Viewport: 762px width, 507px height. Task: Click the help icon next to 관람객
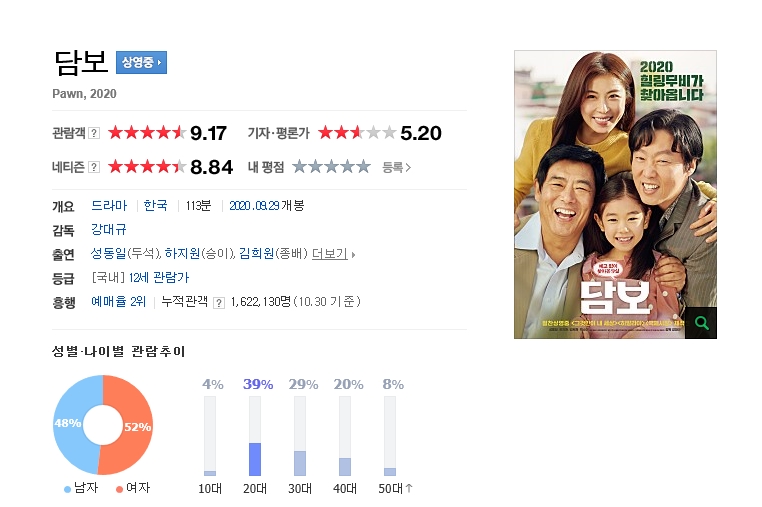(94, 133)
